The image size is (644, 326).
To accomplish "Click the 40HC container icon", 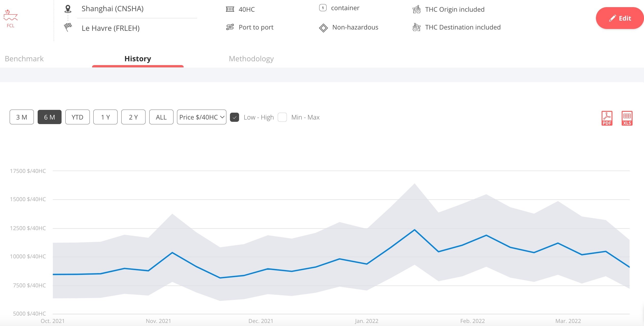I will [230, 9].
